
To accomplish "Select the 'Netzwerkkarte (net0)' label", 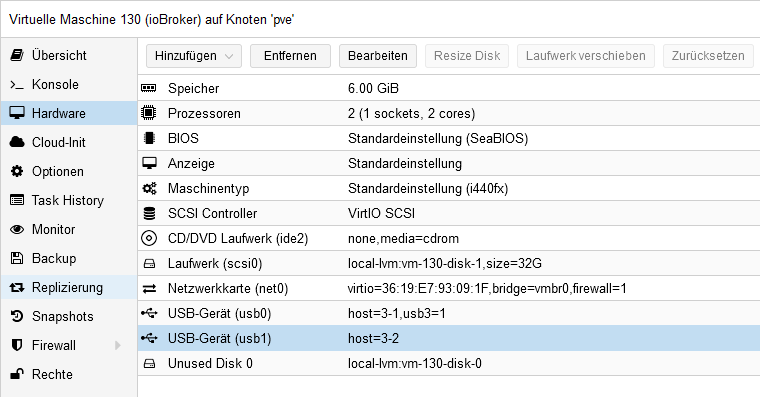I will pyautogui.click(x=228, y=289).
